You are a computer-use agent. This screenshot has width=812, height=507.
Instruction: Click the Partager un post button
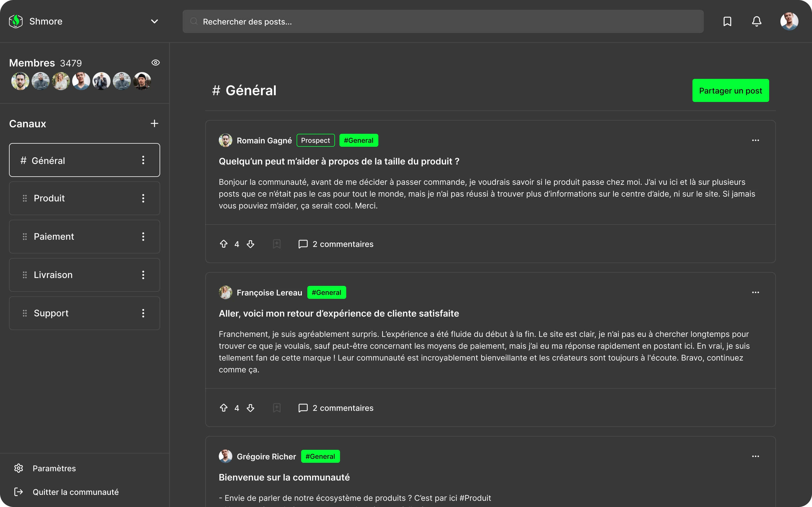[x=731, y=90]
